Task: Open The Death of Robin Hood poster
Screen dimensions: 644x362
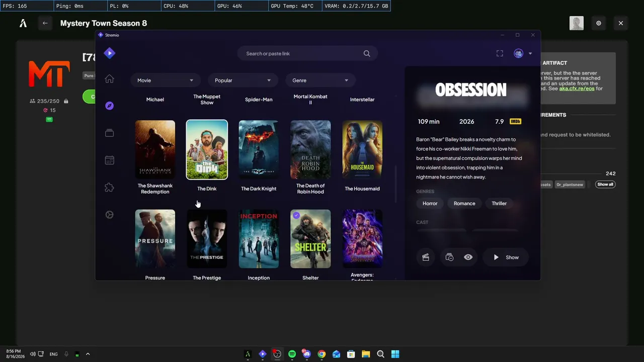Action: [x=310, y=149]
